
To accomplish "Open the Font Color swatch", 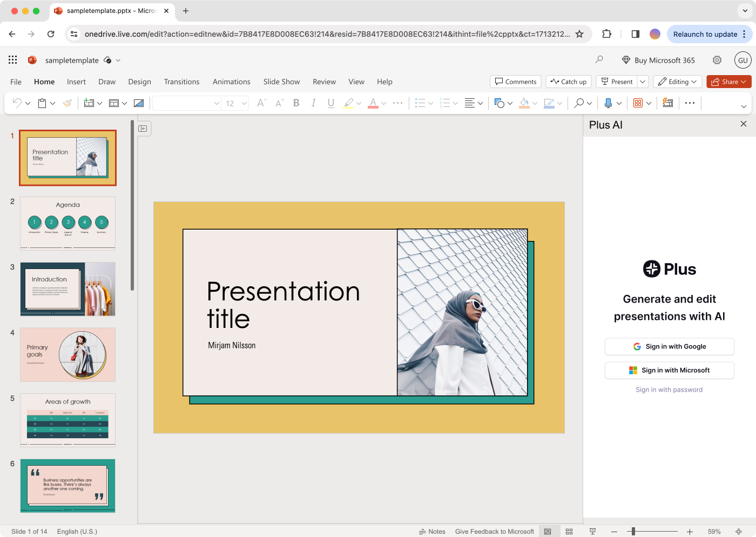I will click(x=374, y=103).
